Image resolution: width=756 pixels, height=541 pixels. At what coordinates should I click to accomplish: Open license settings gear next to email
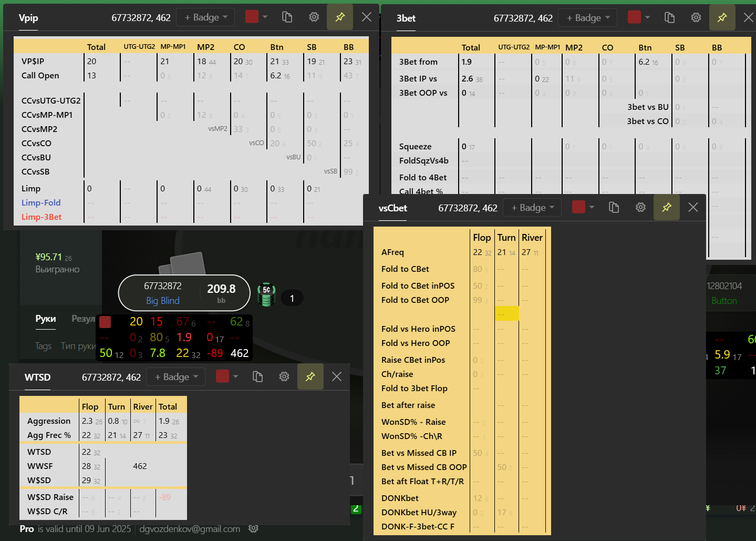[253, 528]
